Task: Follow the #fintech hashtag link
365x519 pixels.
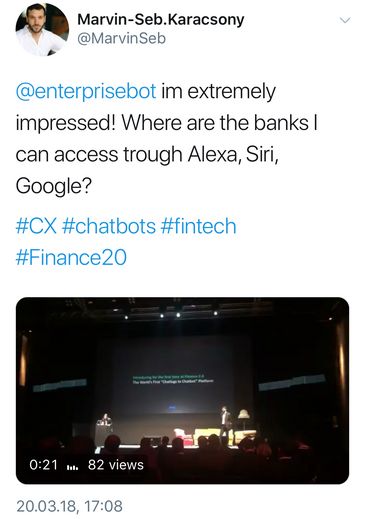Action: click(x=198, y=226)
